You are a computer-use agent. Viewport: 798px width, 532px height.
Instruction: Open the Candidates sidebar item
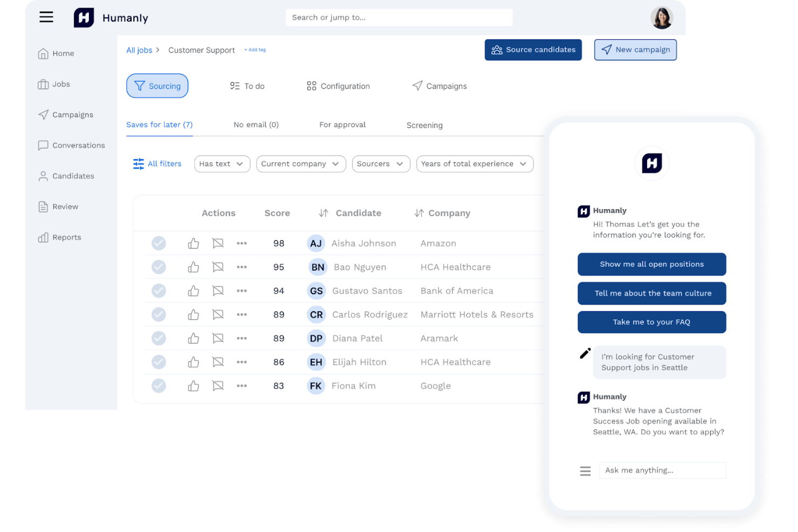[x=44, y=176]
